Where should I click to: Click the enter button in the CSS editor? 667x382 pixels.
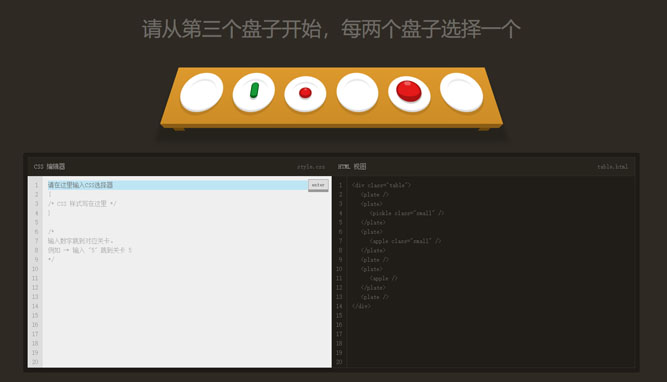[318, 185]
